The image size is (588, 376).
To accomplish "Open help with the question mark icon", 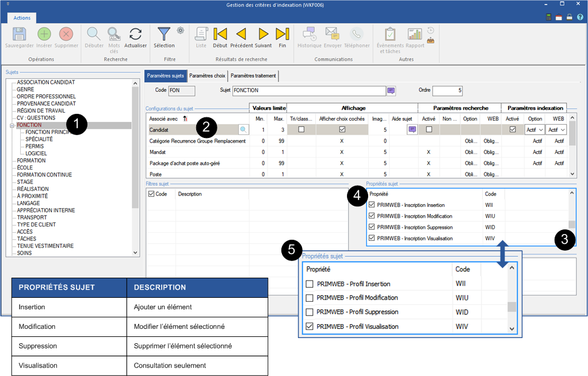I will tap(580, 17).
